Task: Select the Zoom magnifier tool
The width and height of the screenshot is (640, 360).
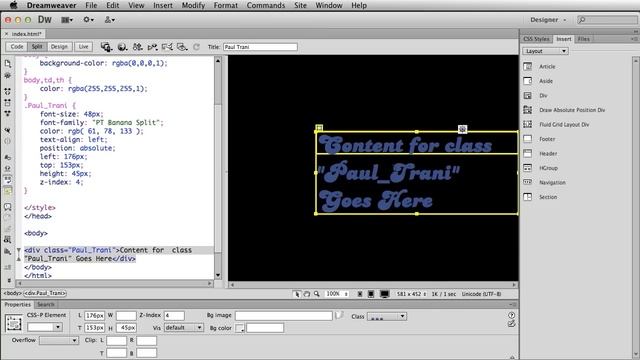Action: 316,294
